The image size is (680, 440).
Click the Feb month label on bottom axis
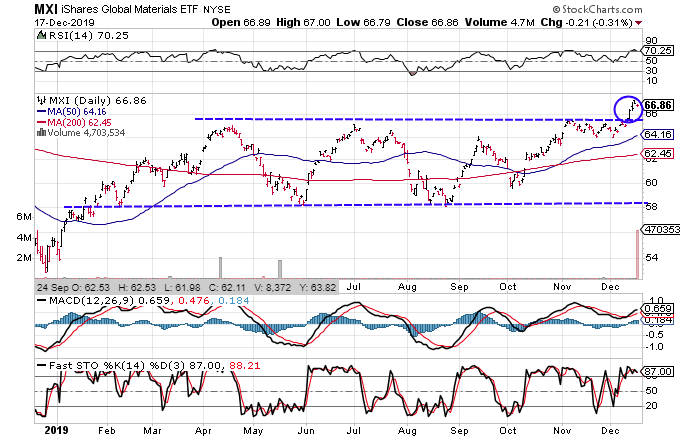click(x=107, y=430)
